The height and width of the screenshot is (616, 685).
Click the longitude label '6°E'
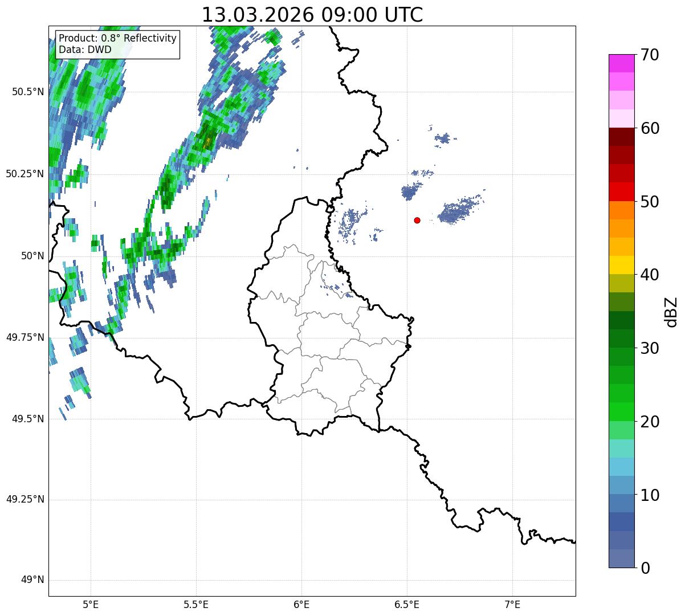tap(301, 604)
